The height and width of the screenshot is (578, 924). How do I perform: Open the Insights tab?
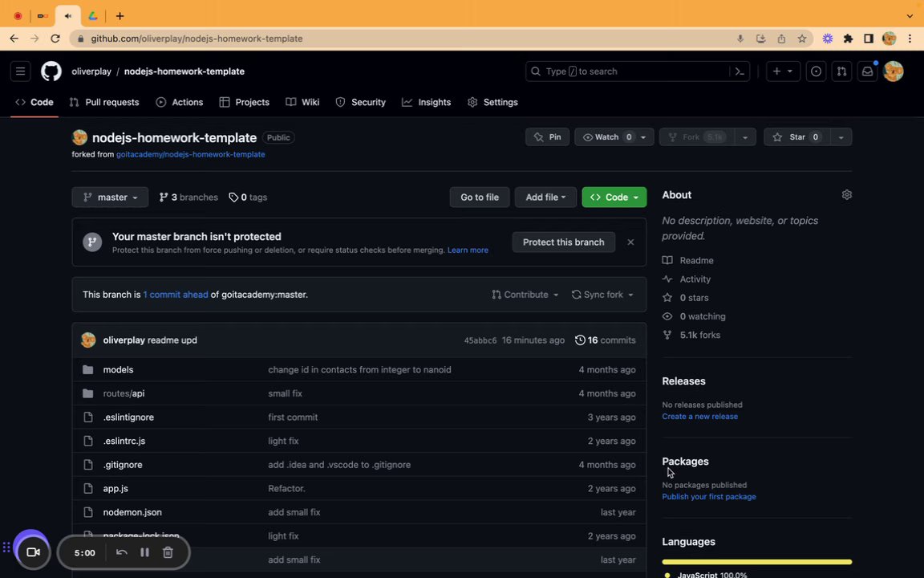[x=427, y=102]
